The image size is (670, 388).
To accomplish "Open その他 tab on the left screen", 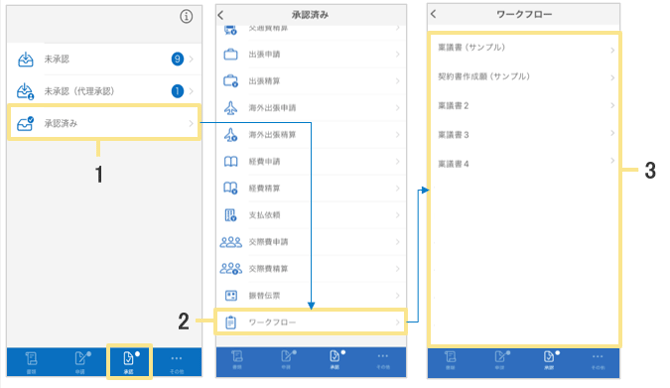I will coord(176,362).
